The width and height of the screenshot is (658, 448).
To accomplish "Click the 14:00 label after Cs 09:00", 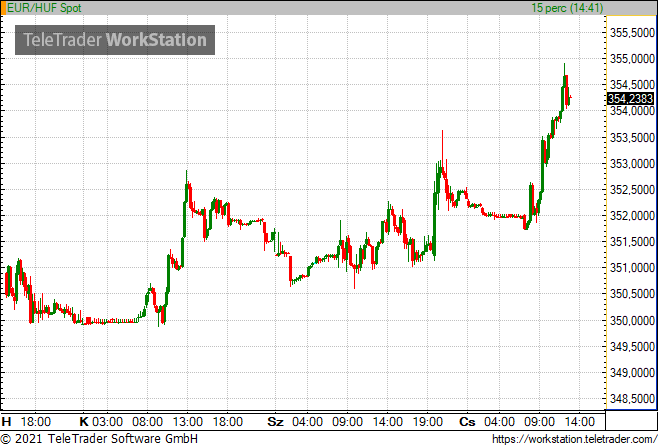I will 580,422.
